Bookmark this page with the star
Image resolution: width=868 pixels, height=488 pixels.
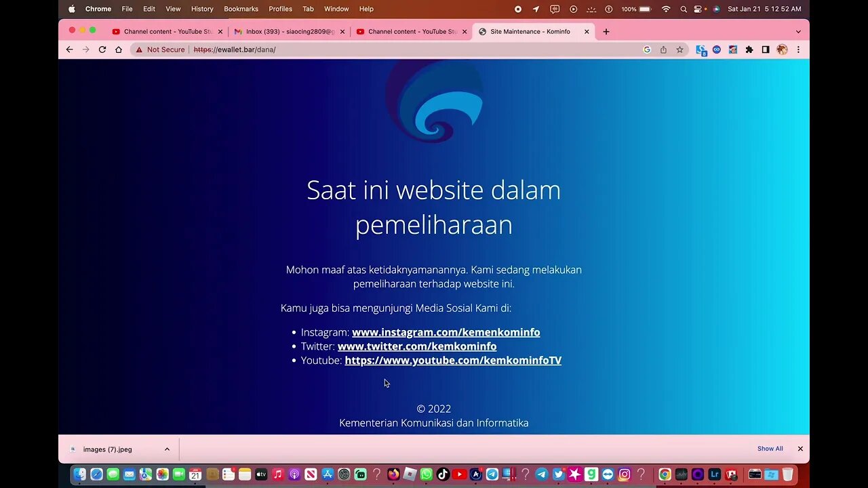679,49
